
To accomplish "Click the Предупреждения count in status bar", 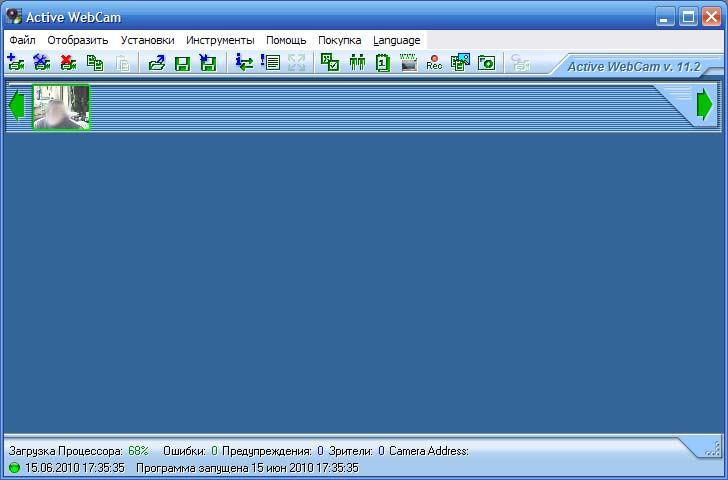I will (x=320, y=451).
